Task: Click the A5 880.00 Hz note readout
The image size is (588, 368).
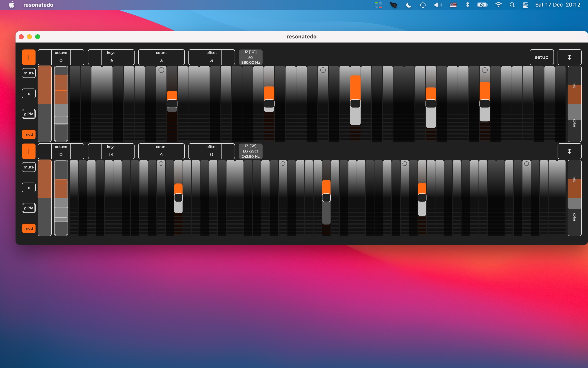Action: (x=251, y=57)
